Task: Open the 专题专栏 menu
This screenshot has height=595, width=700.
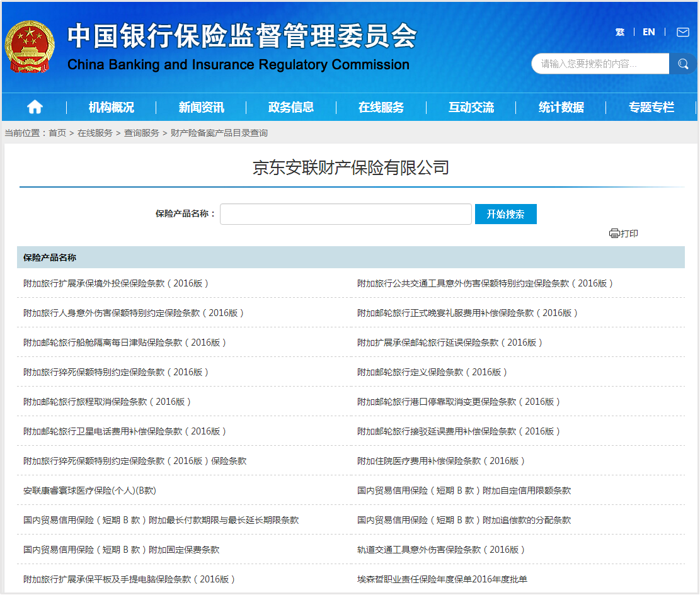Action: [651, 107]
